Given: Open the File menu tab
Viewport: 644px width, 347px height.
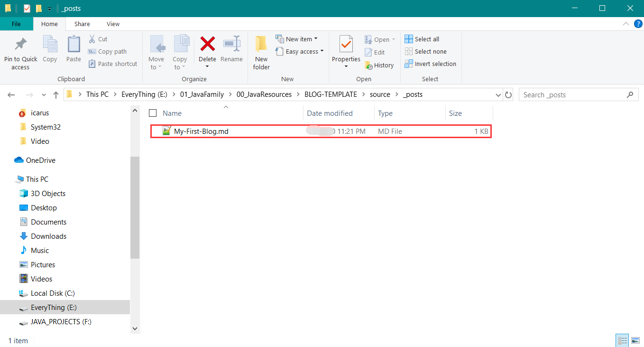Looking at the screenshot, I should coord(16,24).
